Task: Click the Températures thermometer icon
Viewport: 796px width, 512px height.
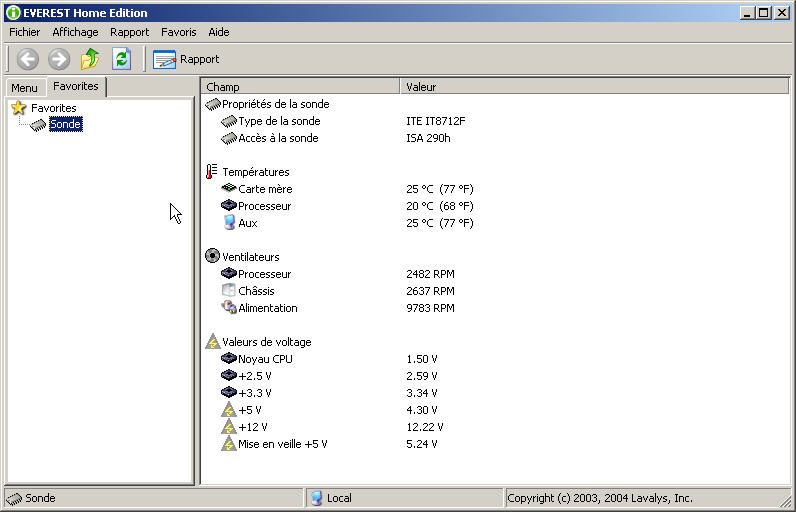Action: coord(211,172)
